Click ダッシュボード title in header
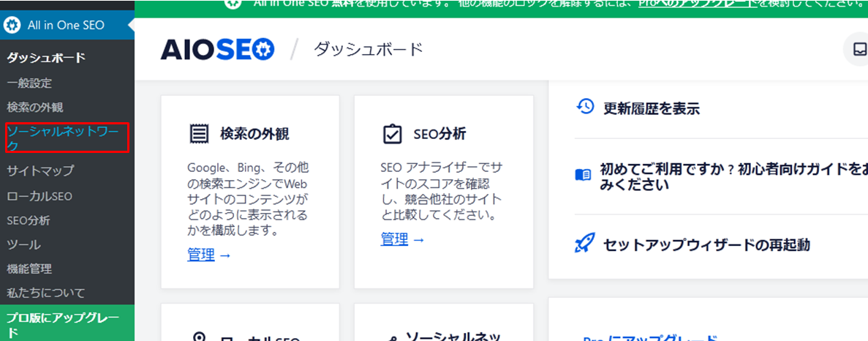This screenshot has height=341, width=868. (369, 50)
